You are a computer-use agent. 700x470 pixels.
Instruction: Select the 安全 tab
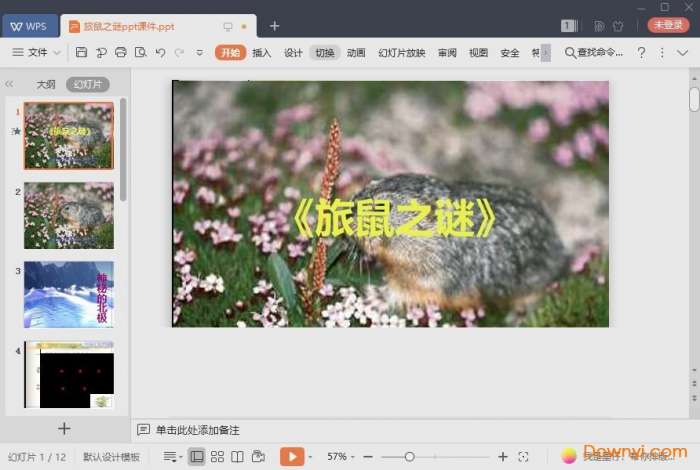pyautogui.click(x=509, y=53)
